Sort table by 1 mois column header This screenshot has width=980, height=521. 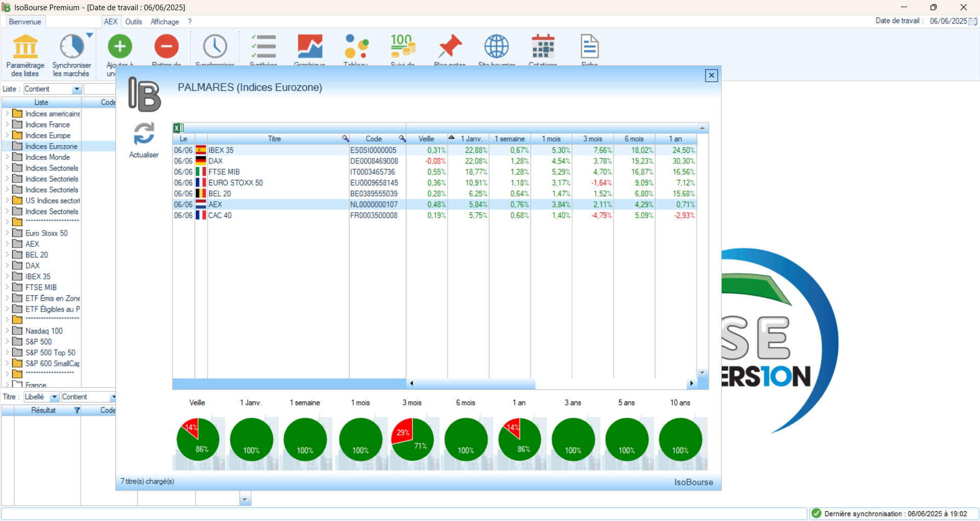coord(551,139)
